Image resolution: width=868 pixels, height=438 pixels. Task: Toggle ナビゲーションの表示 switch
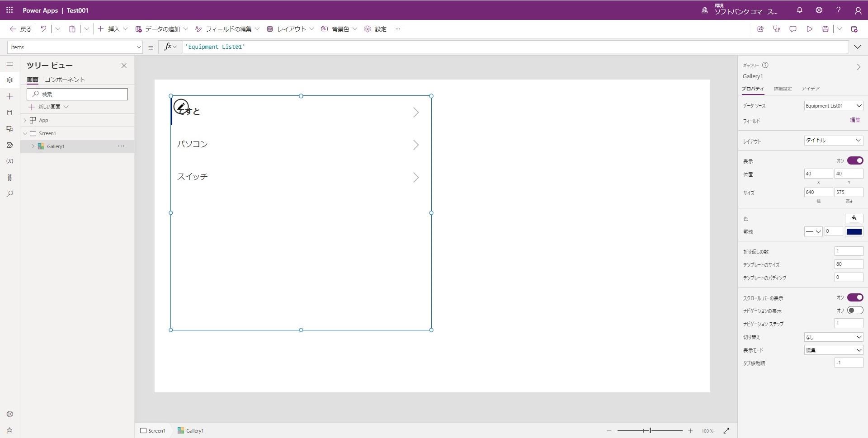tap(855, 310)
